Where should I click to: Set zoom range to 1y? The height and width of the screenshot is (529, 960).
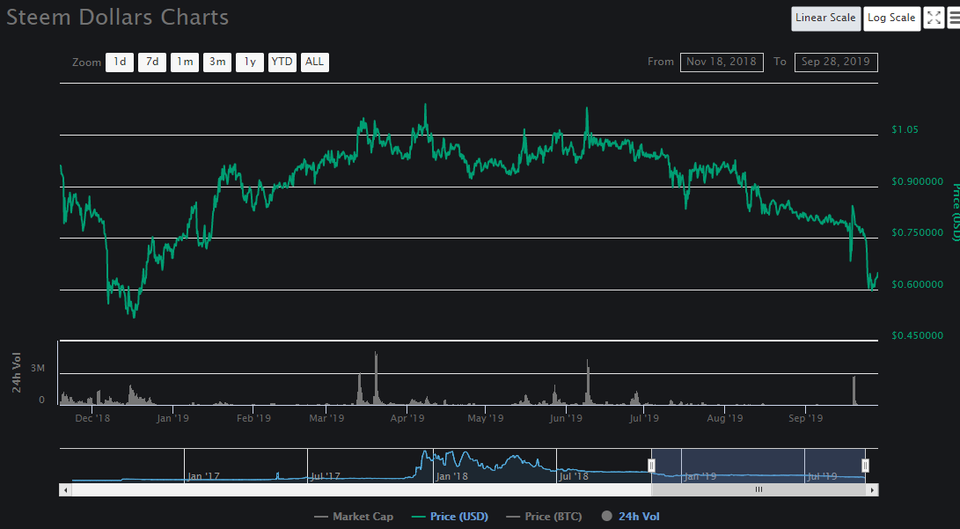[250, 62]
